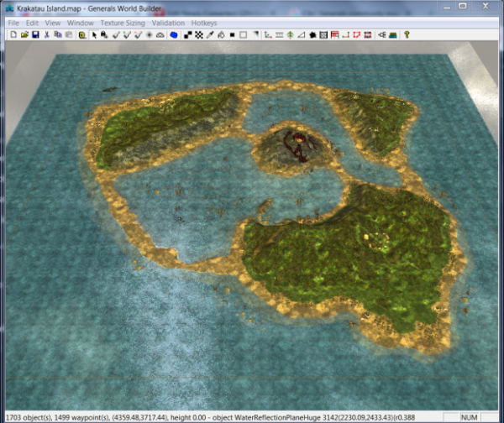
Task: Click the gray corner triangle icon
Action: 255,34
